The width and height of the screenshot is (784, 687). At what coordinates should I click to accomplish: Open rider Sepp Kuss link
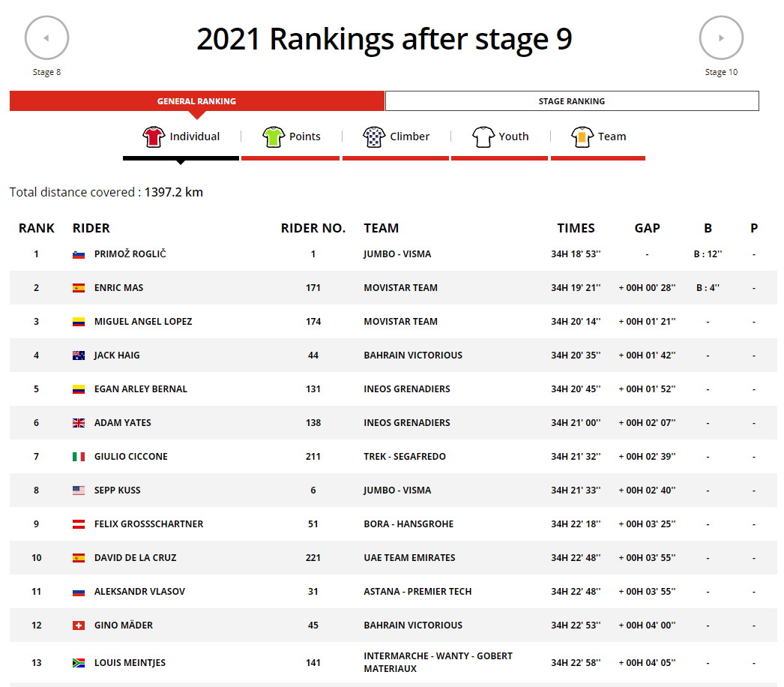tap(117, 490)
